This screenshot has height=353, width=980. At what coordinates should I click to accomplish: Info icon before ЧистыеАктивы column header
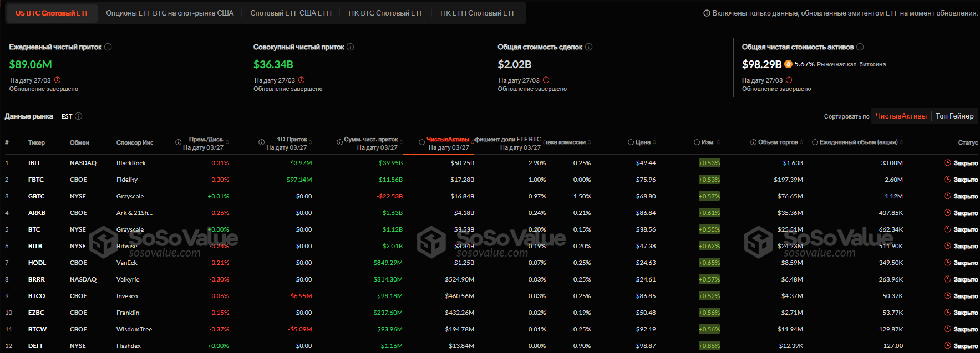[x=422, y=142]
